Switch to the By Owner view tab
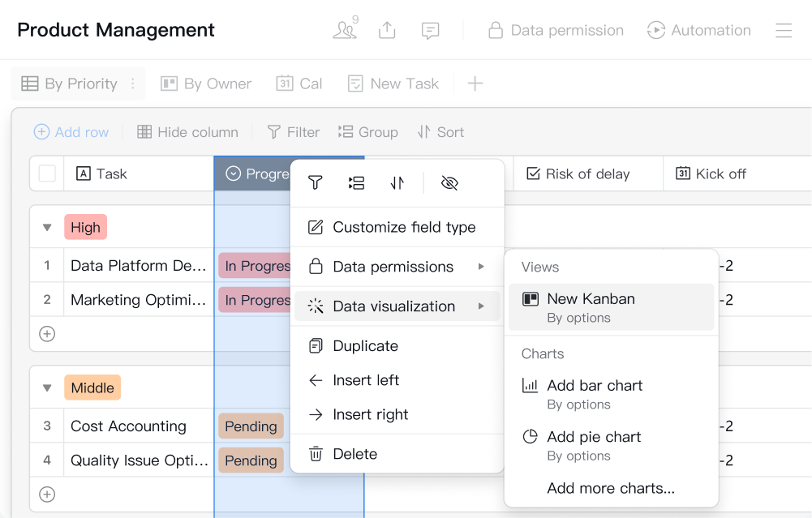The height and width of the screenshot is (518, 812). click(x=206, y=83)
